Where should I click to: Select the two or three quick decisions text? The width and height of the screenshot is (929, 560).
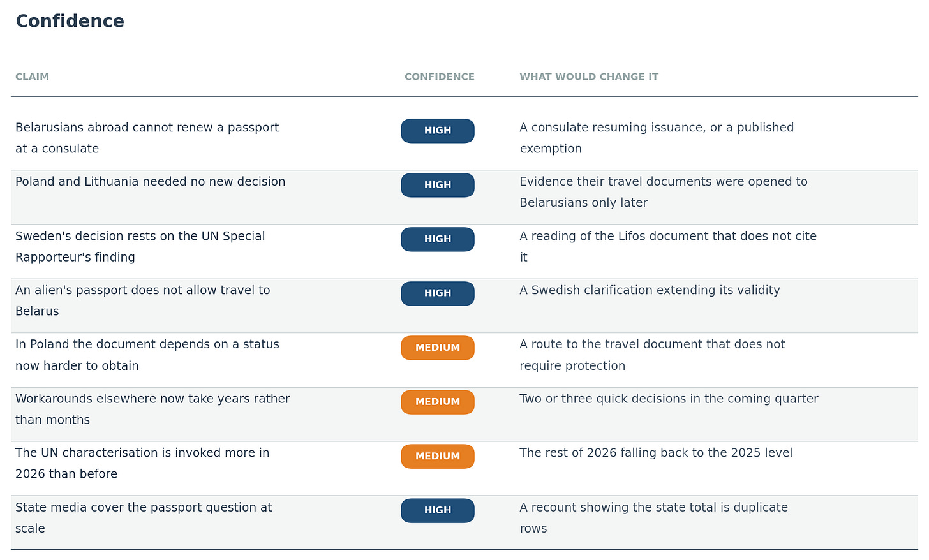669,399
